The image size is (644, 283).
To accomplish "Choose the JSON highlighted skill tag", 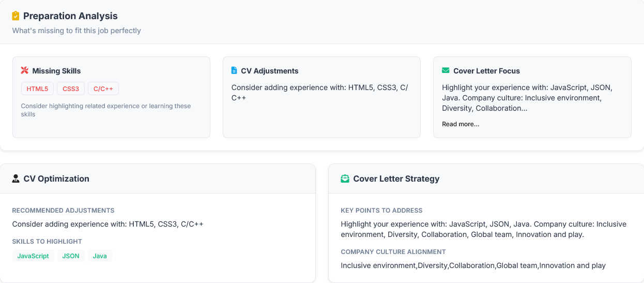I will click(x=71, y=256).
